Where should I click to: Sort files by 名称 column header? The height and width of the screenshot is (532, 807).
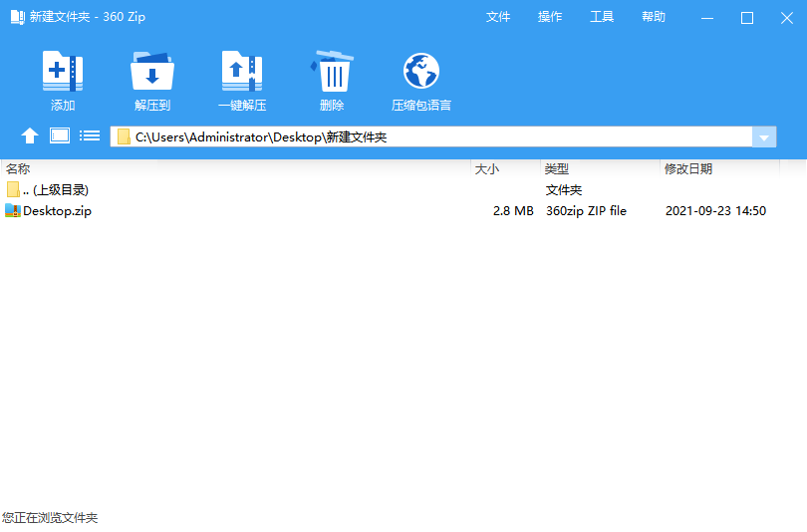point(18,169)
